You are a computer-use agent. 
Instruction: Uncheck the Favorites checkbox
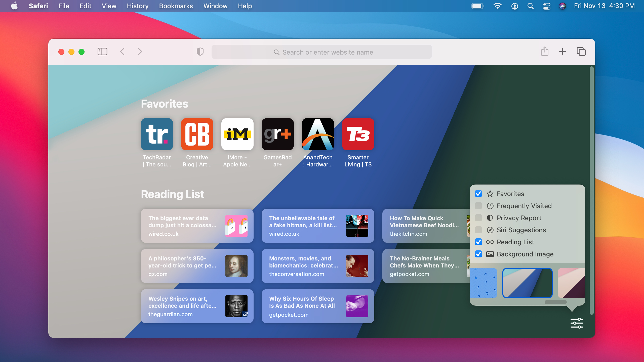click(x=478, y=194)
